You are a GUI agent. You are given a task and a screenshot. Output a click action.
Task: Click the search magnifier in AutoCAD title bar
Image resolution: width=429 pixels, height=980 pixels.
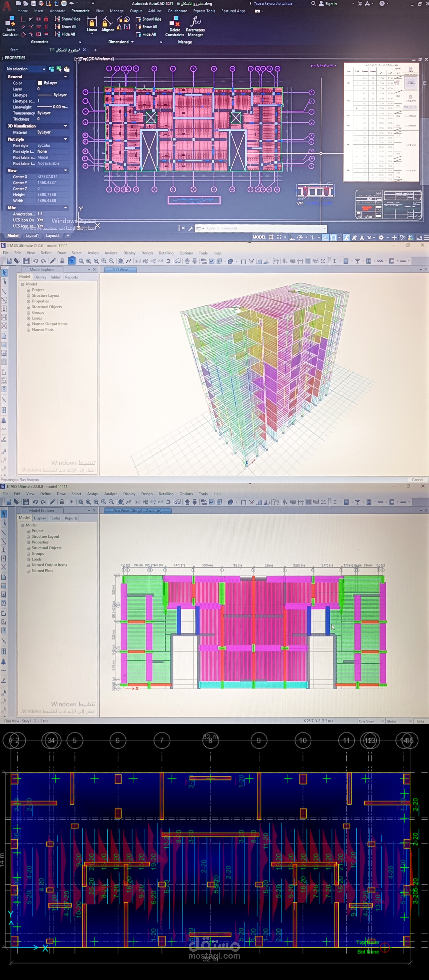313,3
